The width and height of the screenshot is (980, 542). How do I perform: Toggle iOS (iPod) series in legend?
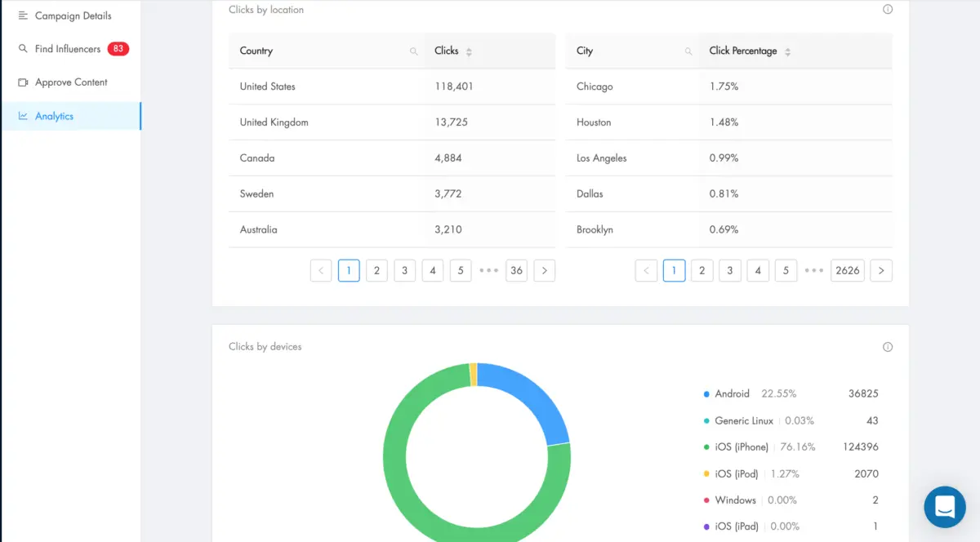click(x=735, y=473)
